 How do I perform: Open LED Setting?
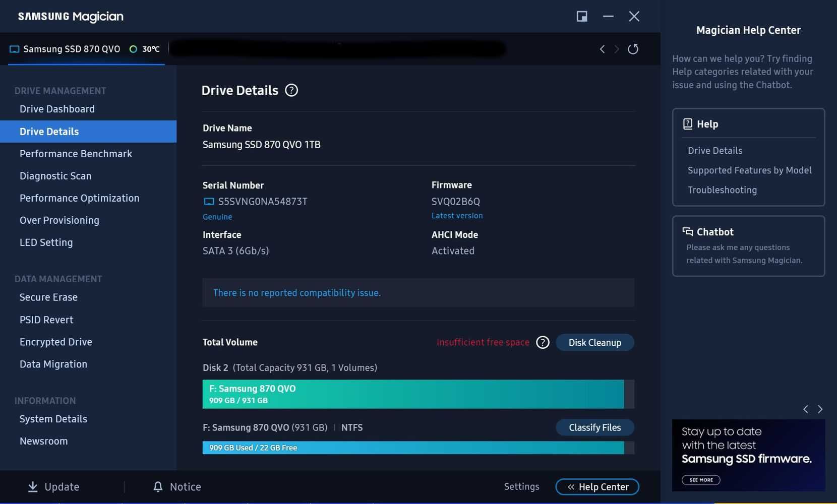[46, 242]
